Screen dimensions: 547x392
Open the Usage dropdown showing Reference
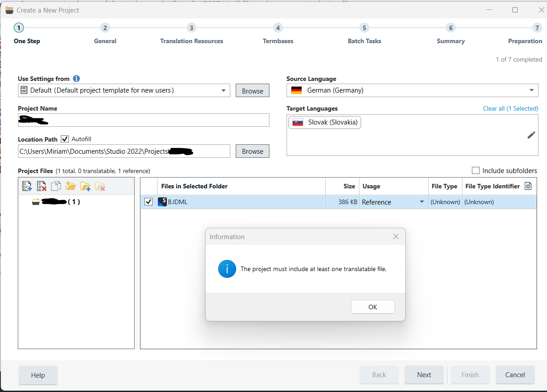pyautogui.click(x=421, y=202)
